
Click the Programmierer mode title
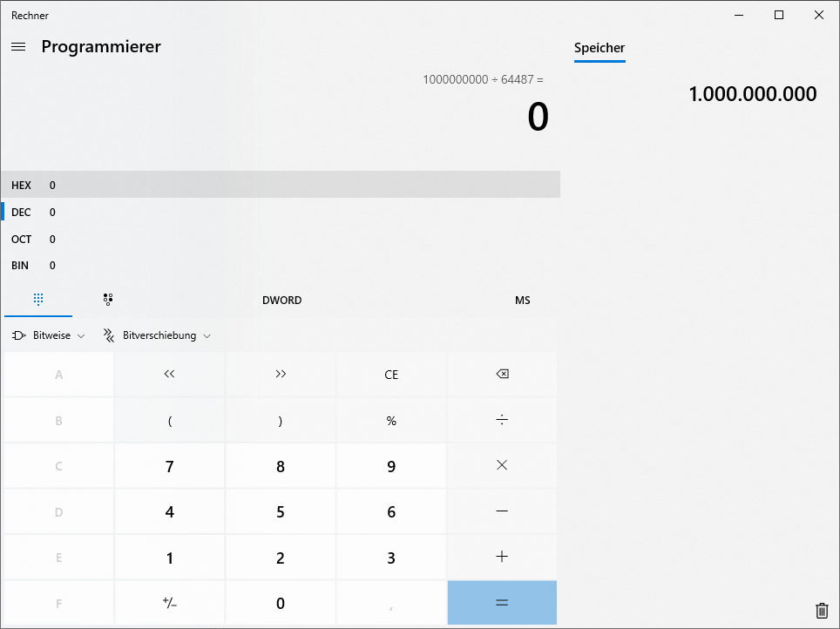point(101,47)
